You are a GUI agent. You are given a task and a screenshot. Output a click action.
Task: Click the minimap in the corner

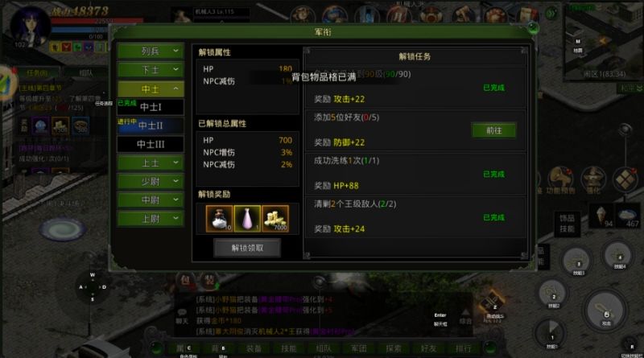[x=603, y=41]
